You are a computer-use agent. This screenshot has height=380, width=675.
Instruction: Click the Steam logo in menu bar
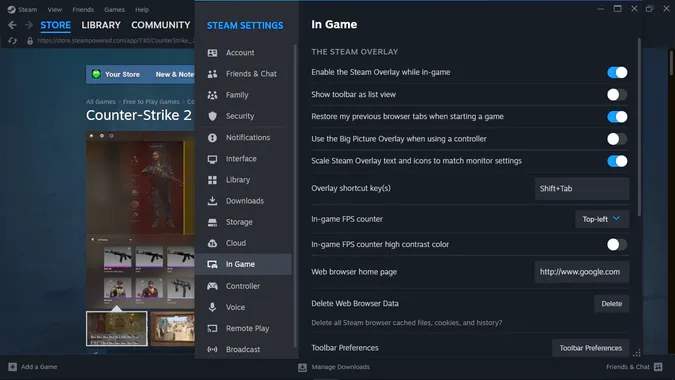(x=11, y=9)
